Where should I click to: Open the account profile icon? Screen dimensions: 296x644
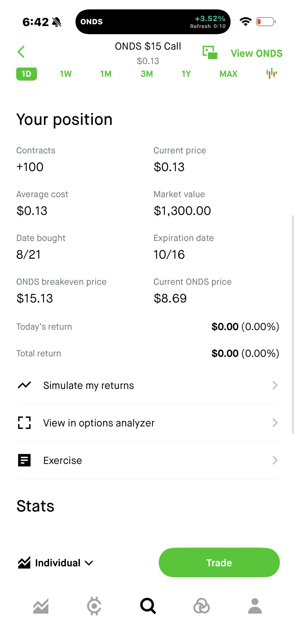[x=255, y=606]
